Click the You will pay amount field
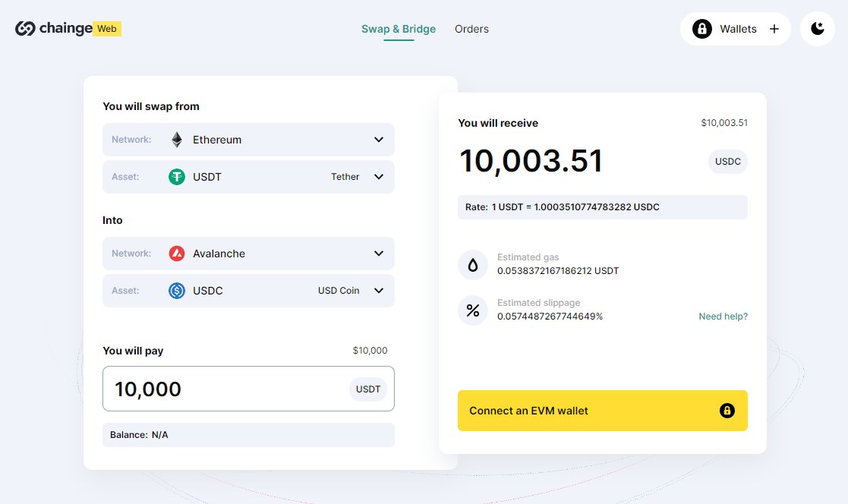 248,389
